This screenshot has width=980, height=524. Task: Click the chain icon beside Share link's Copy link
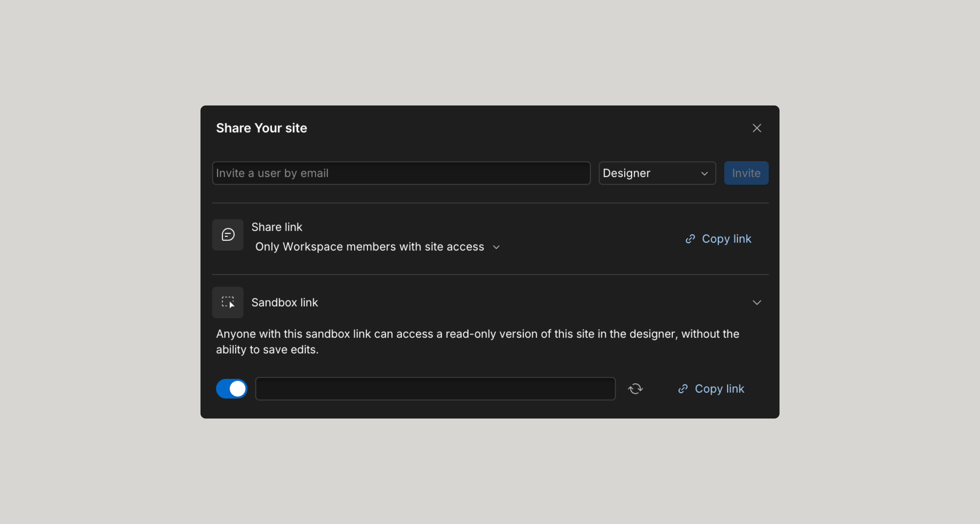click(x=690, y=238)
